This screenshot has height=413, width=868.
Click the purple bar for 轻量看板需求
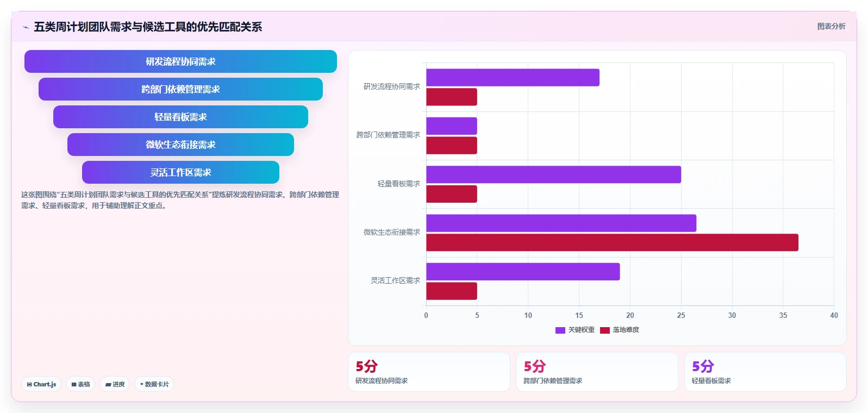click(x=553, y=174)
